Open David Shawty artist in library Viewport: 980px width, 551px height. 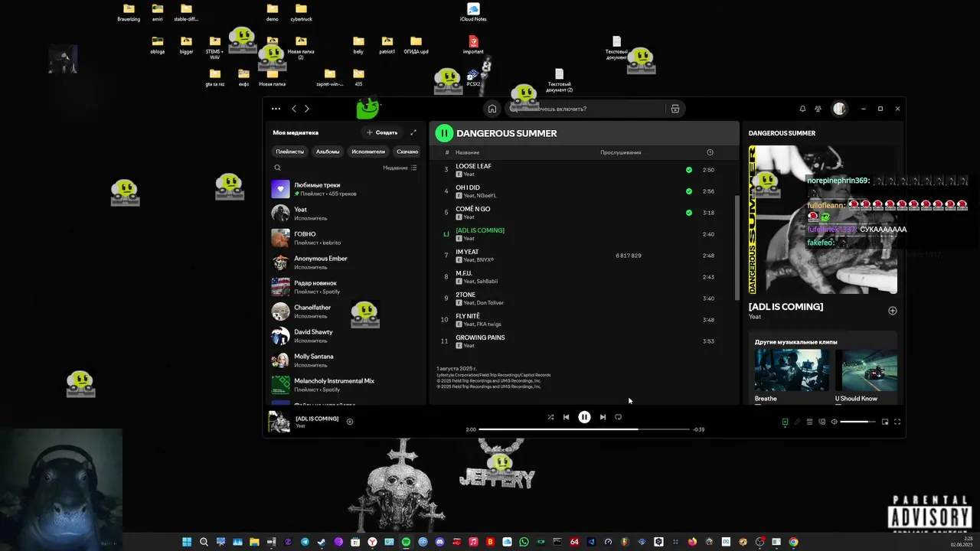[x=346, y=336]
